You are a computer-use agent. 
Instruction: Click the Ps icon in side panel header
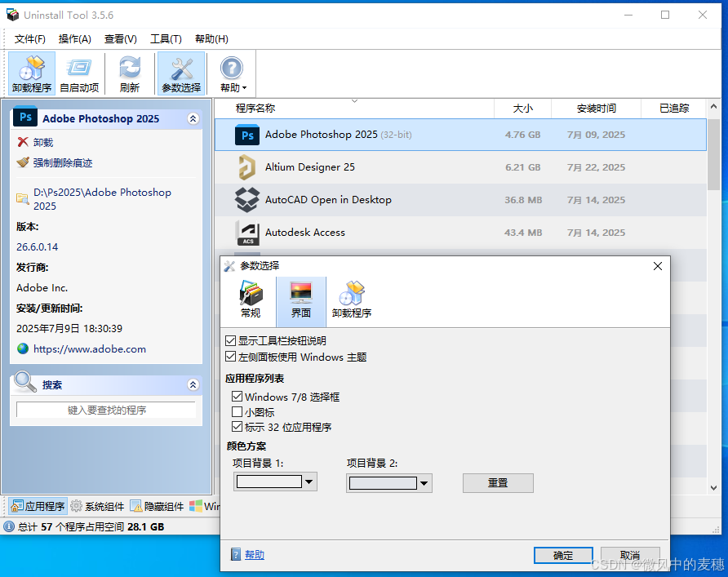point(25,117)
